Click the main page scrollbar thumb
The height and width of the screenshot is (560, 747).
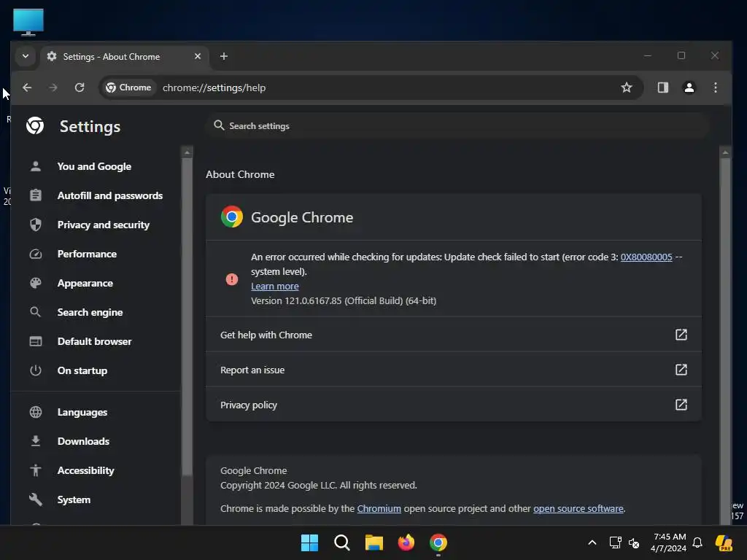(725, 341)
